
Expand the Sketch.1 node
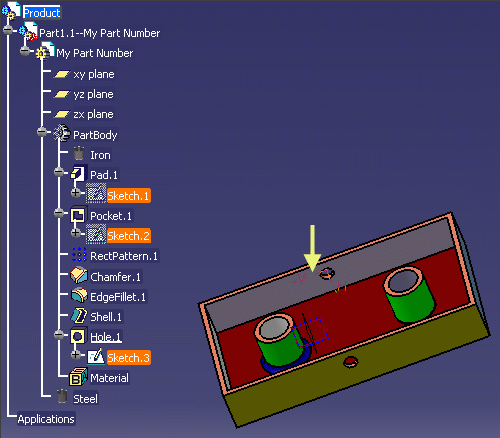[76, 193]
